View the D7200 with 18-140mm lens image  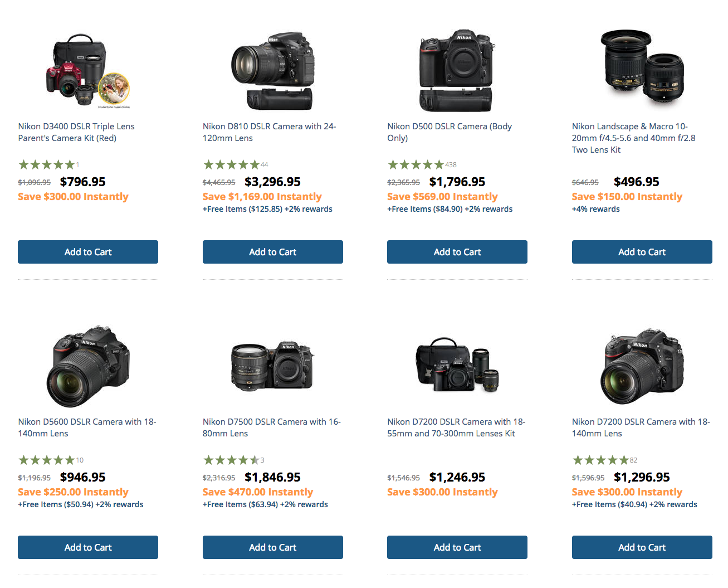[x=642, y=366]
